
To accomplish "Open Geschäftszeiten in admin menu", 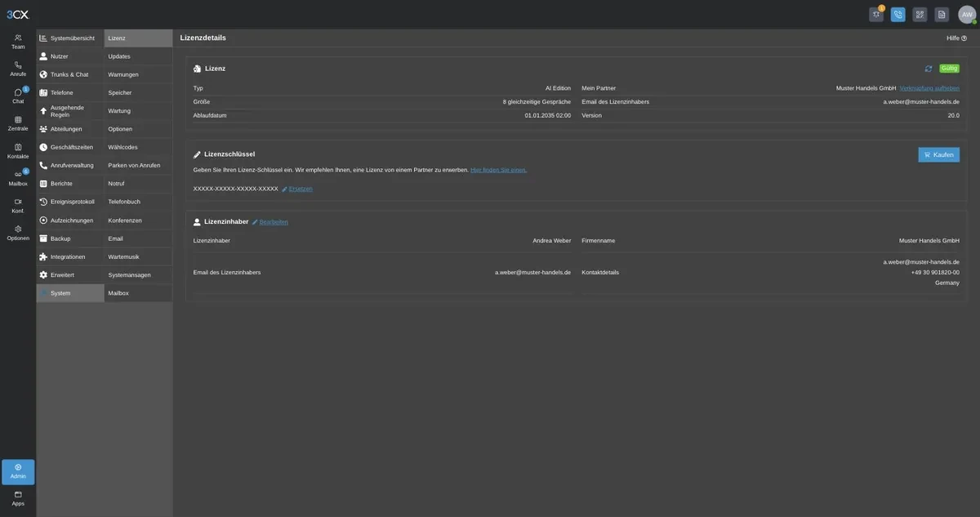I will (x=70, y=147).
